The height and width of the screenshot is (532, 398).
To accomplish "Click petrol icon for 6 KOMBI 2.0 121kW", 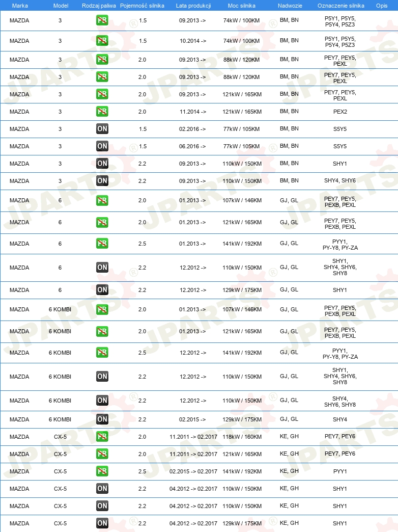I will pyautogui.click(x=102, y=331).
